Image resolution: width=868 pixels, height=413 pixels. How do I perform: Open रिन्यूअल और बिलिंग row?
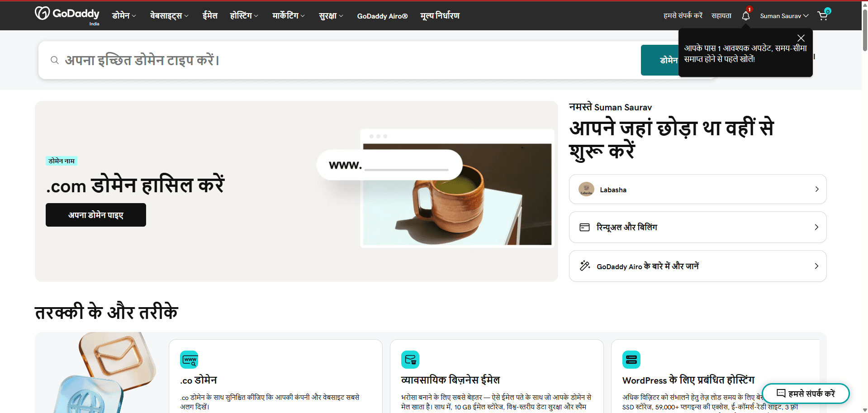697,227
